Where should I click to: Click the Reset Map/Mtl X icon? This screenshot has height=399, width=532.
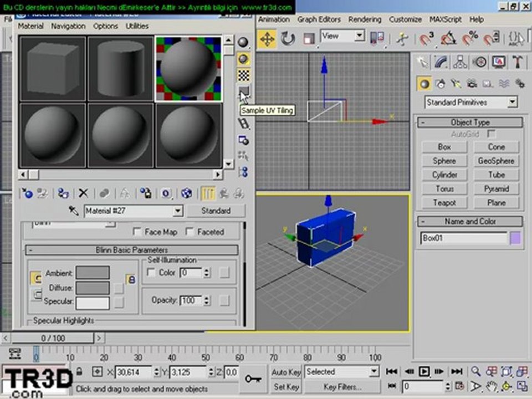83,193
